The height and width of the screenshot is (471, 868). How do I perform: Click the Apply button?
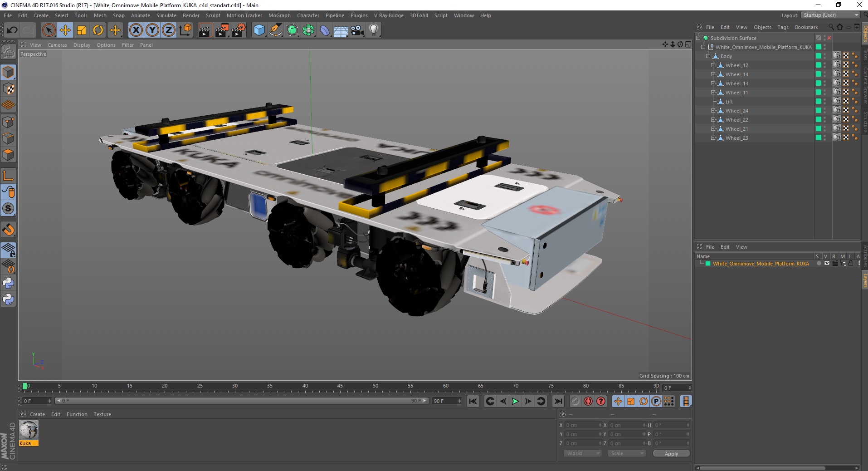click(x=671, y=453)
